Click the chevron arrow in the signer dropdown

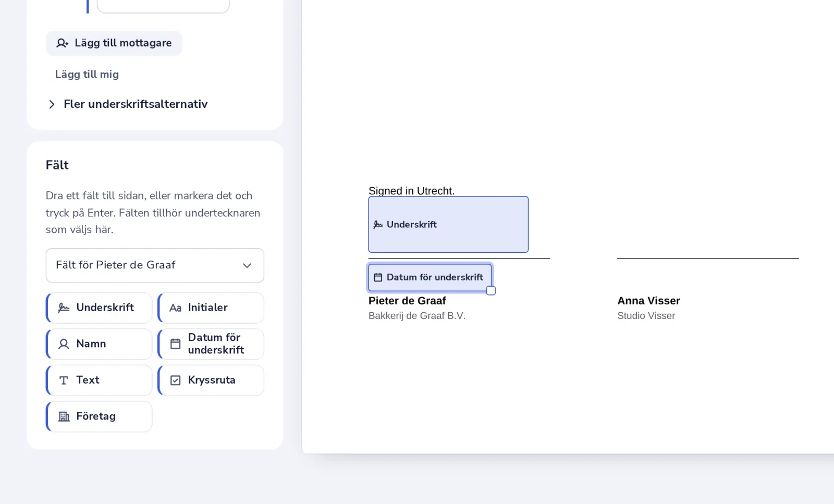click(247, 265)
